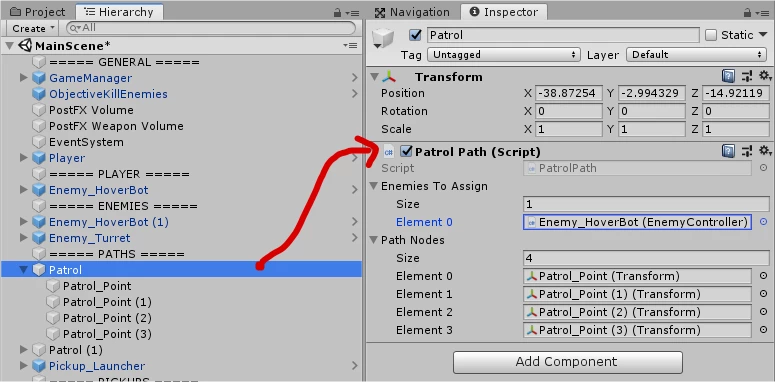Screen dimensions: 775x382
Task: Open Transform component help icon
Action: [x=728, y=77]
